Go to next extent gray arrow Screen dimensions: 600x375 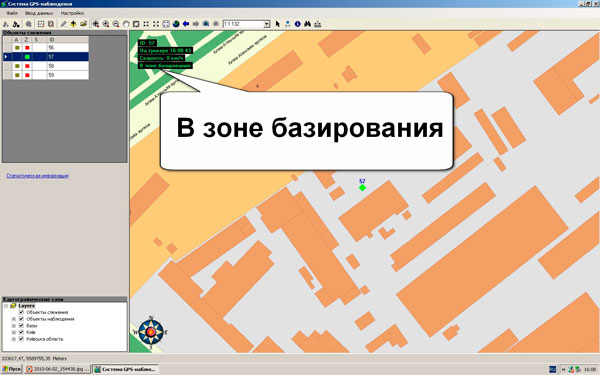[x=196, y=24]
